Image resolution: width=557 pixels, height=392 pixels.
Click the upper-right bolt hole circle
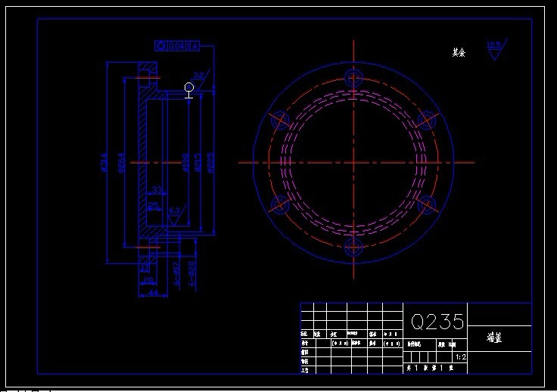tap(427, 120)
